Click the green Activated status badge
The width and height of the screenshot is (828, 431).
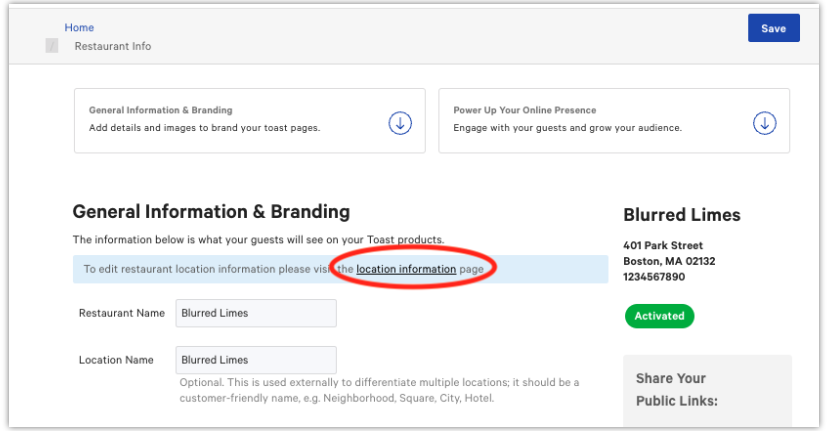pyautogui.click(x=659, y=316)
